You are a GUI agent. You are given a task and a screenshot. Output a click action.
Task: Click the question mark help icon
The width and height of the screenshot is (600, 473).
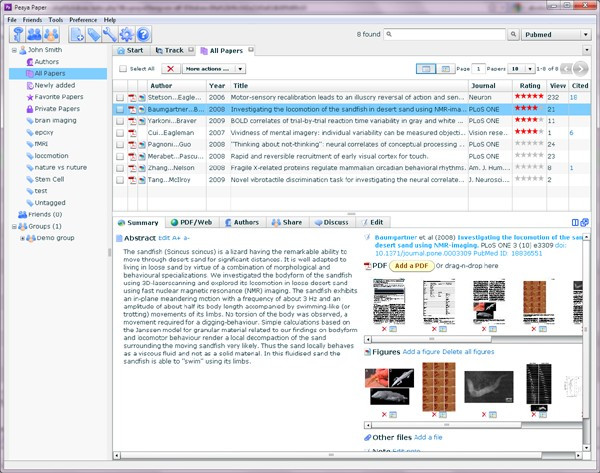coord(143,34)
